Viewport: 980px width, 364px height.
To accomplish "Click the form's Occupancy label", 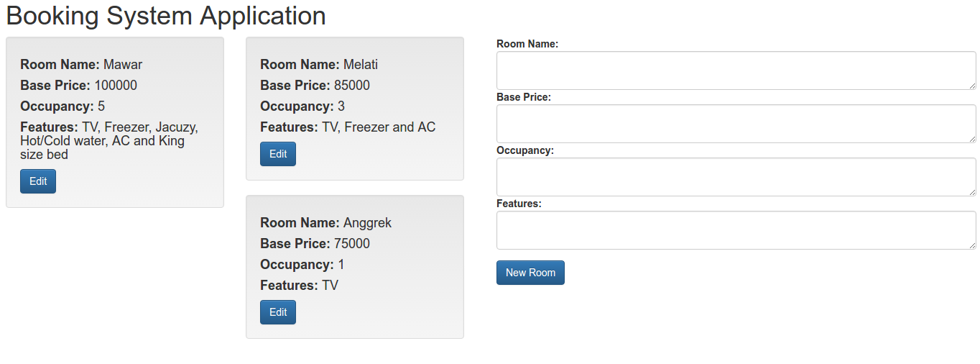I will click(x=525, y=150).
